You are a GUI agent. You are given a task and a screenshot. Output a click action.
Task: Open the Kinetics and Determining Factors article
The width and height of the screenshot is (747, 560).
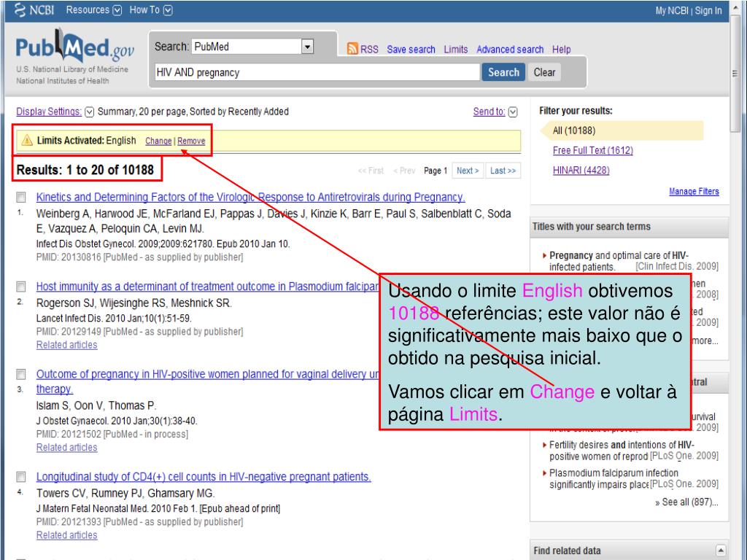pyautogui.click(x=251, y=197)
